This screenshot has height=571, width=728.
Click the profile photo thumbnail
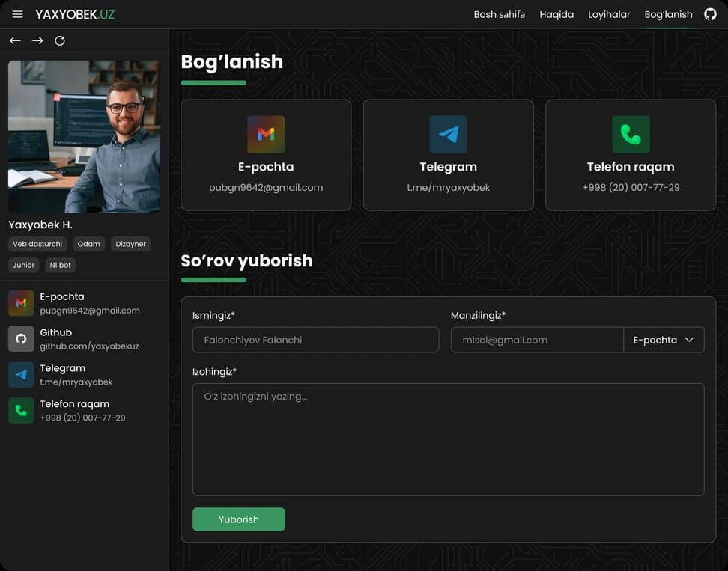tap(84, 136)
